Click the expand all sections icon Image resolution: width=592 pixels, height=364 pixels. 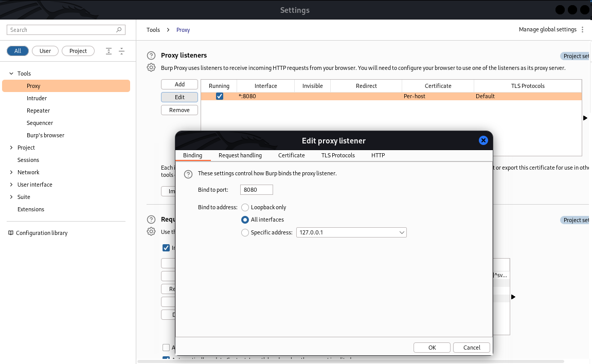tap(109, 51)
